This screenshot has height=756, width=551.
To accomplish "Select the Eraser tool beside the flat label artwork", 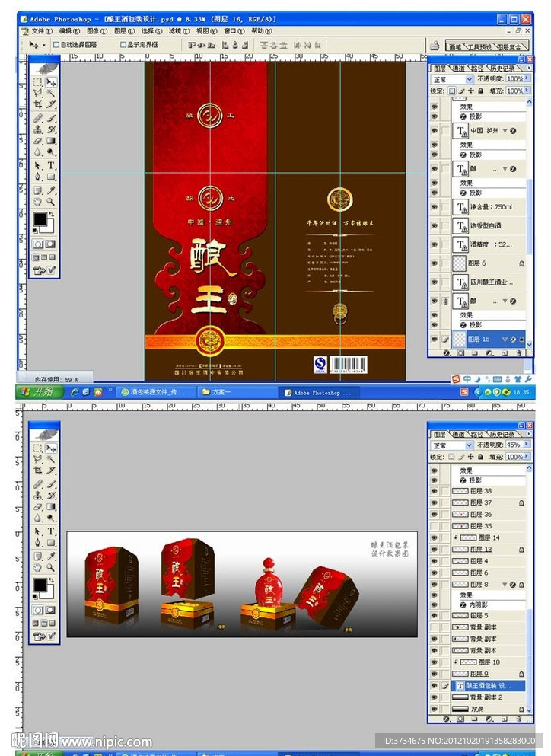I will (x=38, y=141).
